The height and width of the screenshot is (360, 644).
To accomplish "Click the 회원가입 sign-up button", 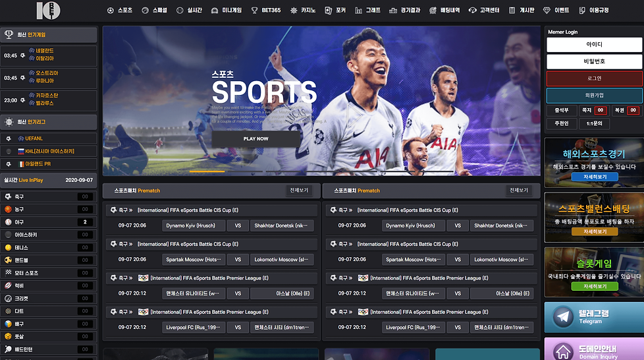I will tap(595, 95).
